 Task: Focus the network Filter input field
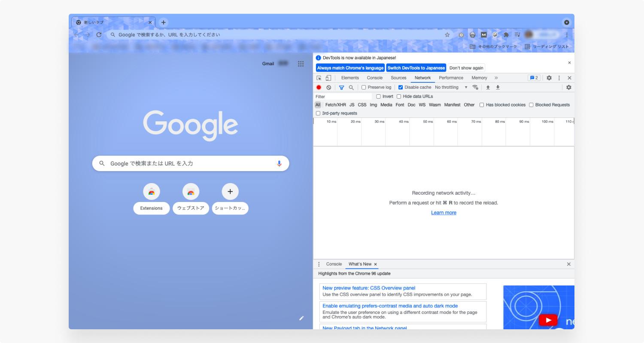343,96
